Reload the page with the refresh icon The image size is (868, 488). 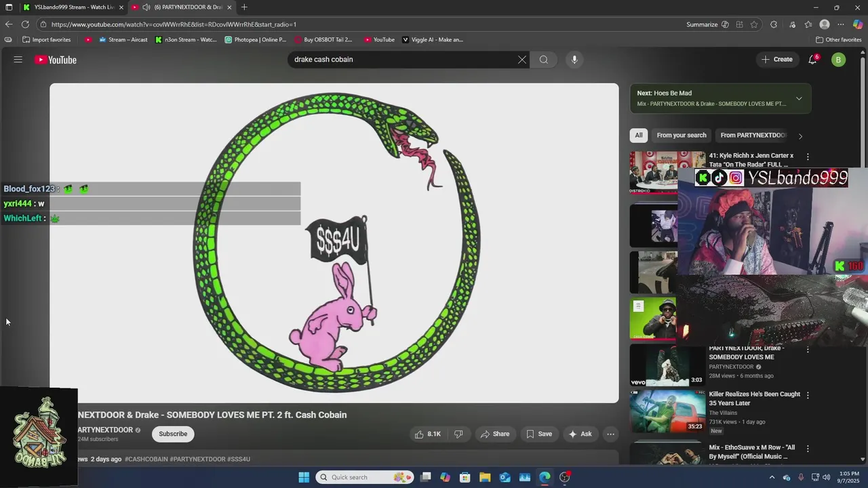coord(25,24)
